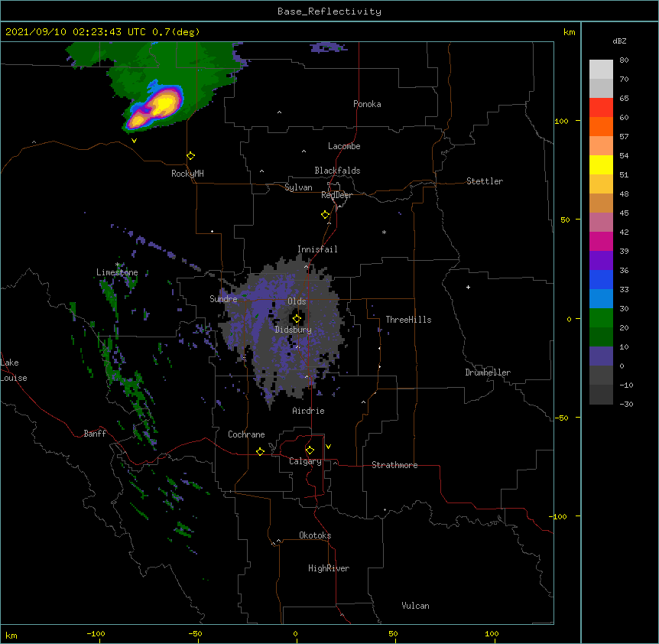Click the 0.7(deg) elevation angle text
This screenshot has height=644, width=659.
click(176, 32)
